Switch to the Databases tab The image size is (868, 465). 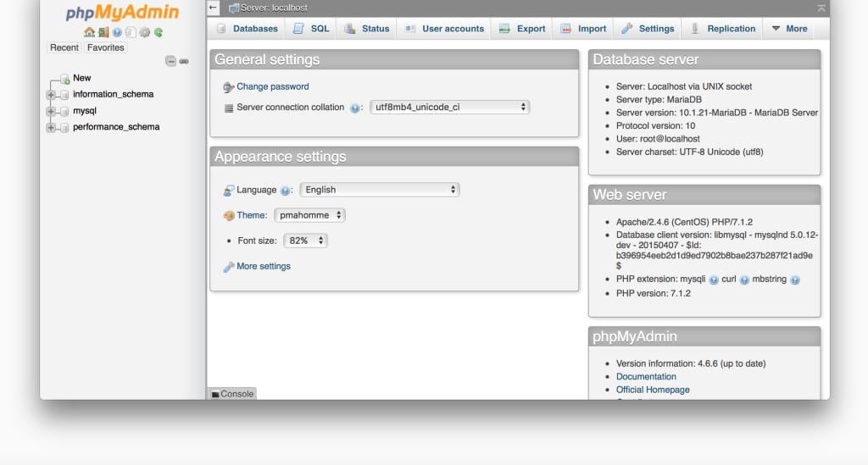(x=247, y=29)
